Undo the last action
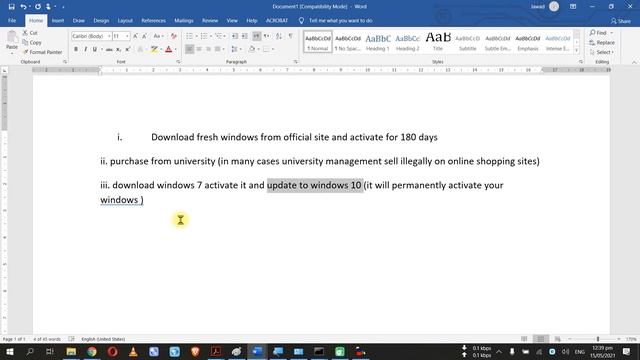 pos(23,7)
